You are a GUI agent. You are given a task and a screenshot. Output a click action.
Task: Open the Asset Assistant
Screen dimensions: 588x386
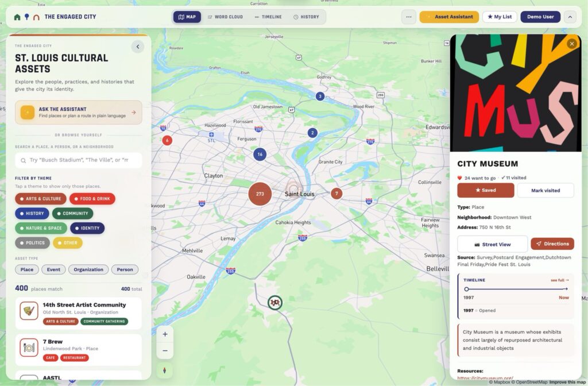[449, 17]
